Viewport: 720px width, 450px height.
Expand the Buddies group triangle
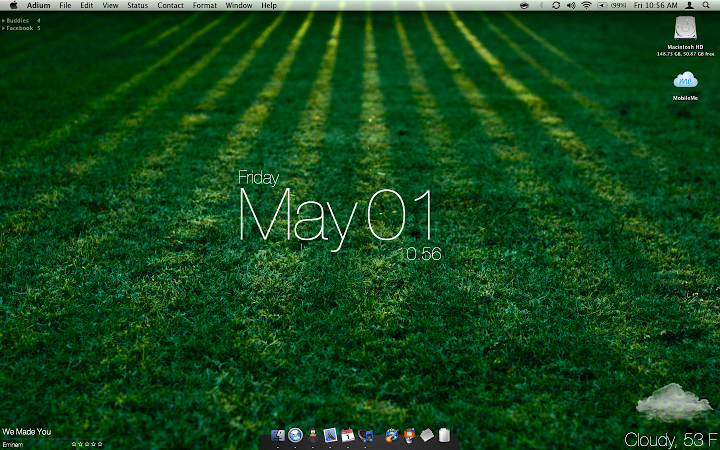coord(4,21)
